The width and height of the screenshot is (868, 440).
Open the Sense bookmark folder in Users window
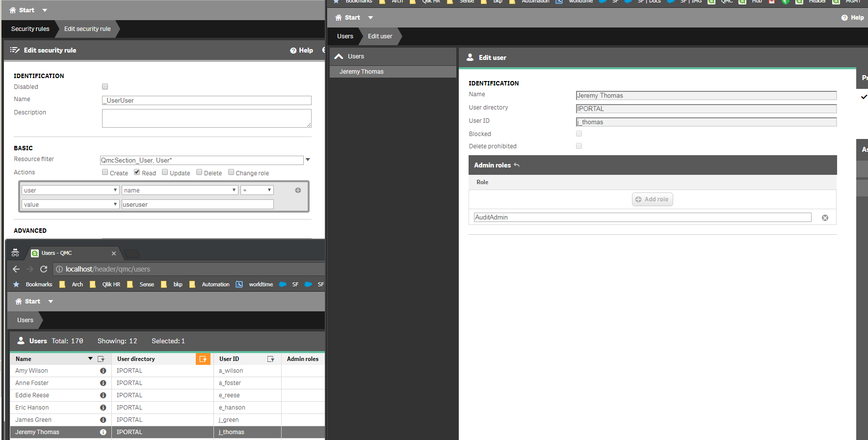(x=140, y=284)
